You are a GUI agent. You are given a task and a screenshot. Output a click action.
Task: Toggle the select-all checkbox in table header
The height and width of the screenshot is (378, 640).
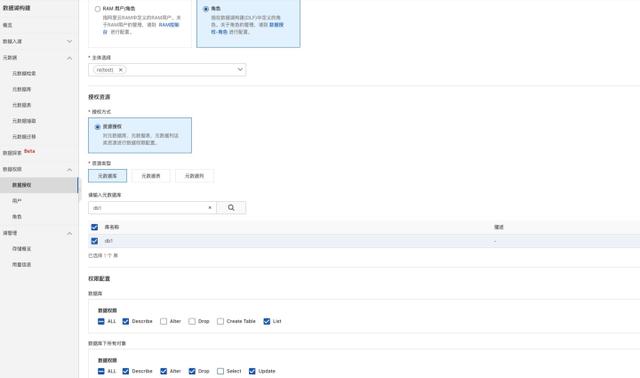94,227
